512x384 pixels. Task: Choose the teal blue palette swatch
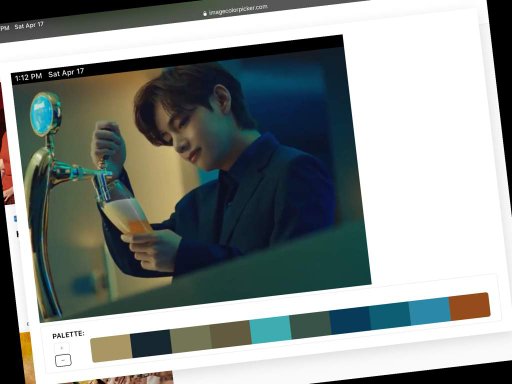[x=390, y=316]
